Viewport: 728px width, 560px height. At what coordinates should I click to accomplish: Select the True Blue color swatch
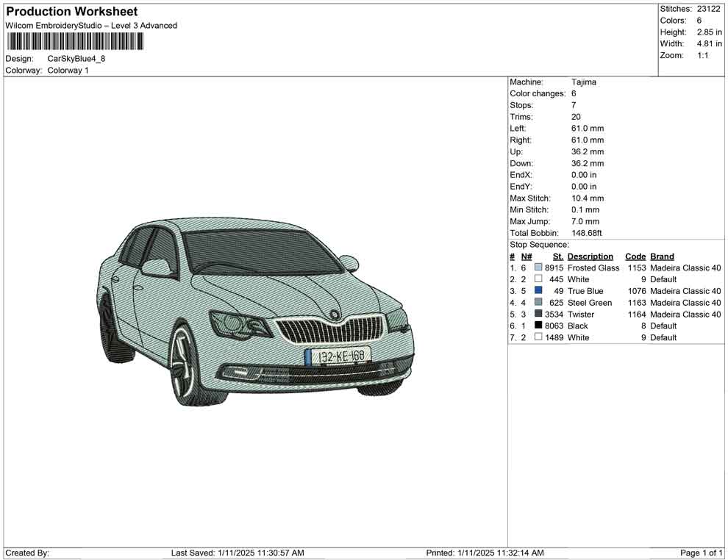(538, 291)
